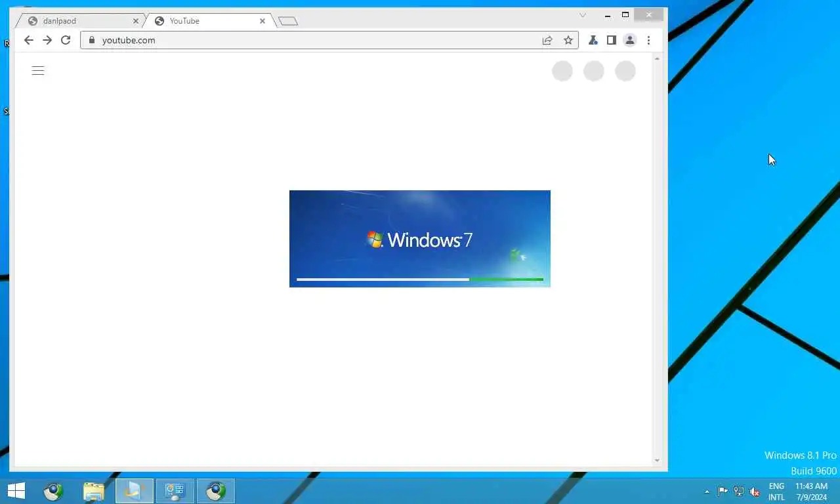Click the middle placeholder circle in YouTube header
840x504 pixels.
click(594, 71)
